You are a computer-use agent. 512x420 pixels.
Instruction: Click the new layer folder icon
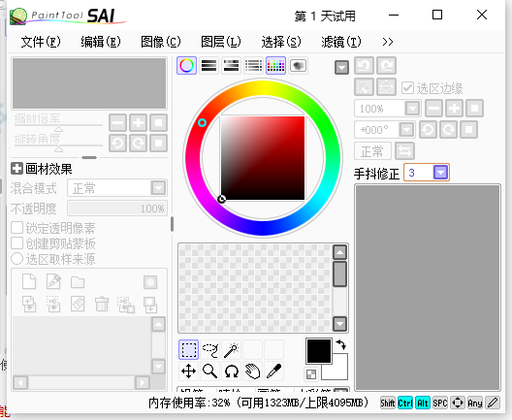pos(78,282)
